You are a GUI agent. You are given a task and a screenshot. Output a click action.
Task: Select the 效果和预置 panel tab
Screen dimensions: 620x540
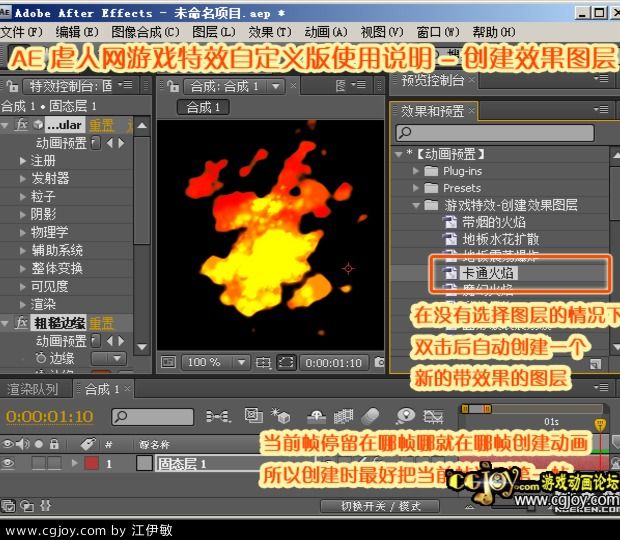click(433, 111)
